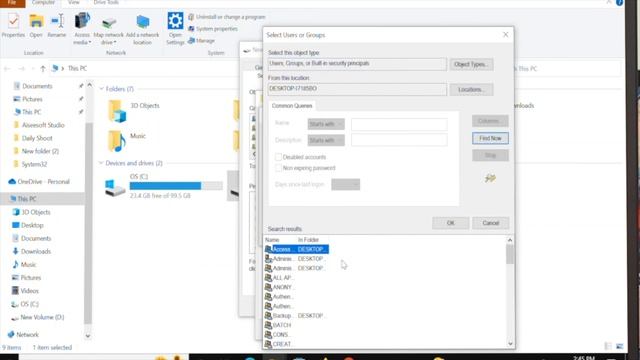Screen dimensions: 640x360
Task: Collapse the Folders (7) group
Action: [101, 89]
